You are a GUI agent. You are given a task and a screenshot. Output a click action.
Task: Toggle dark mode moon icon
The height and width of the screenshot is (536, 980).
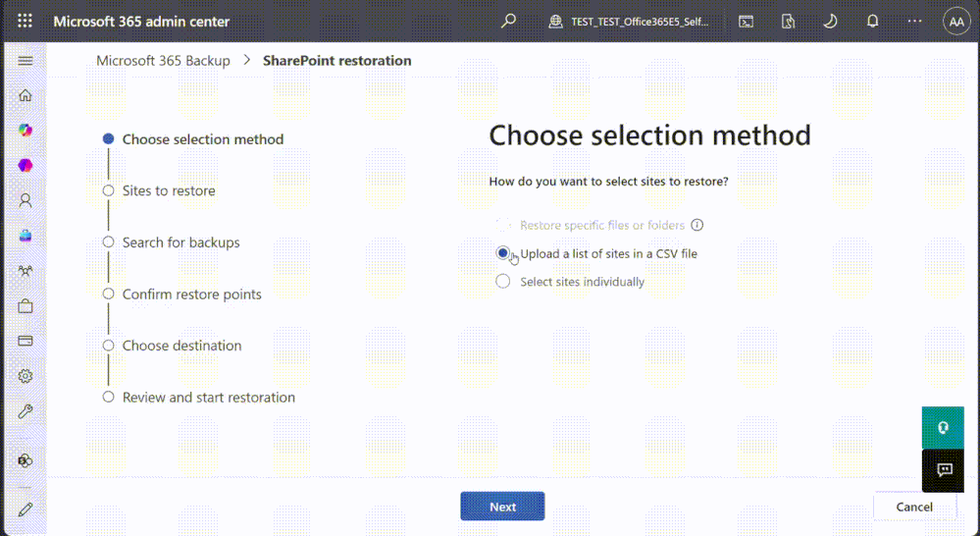[830, 21]
